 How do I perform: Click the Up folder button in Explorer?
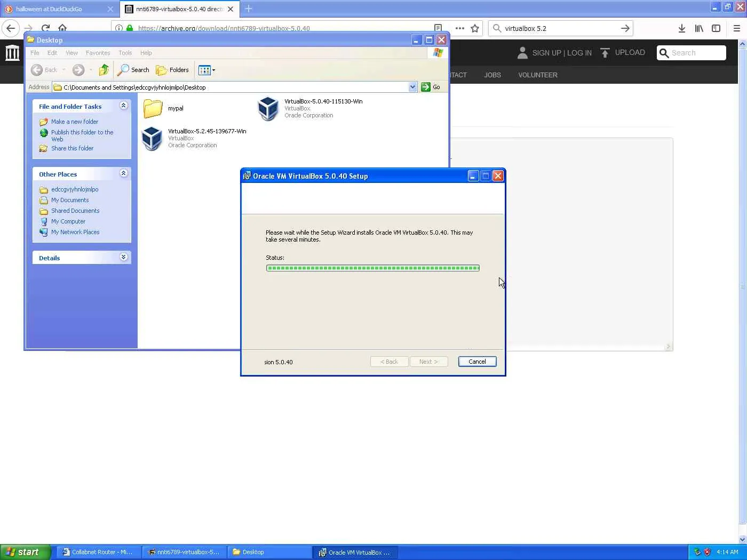click(104, 70)
